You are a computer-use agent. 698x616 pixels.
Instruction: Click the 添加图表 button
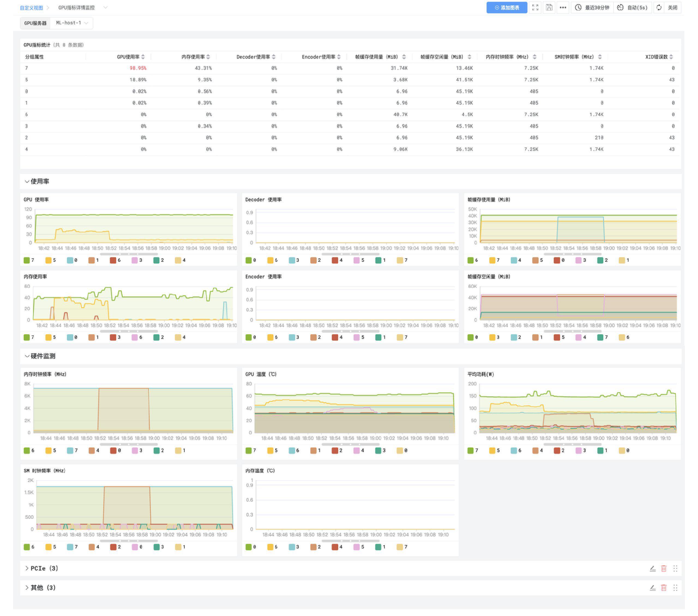coord(507,8)
